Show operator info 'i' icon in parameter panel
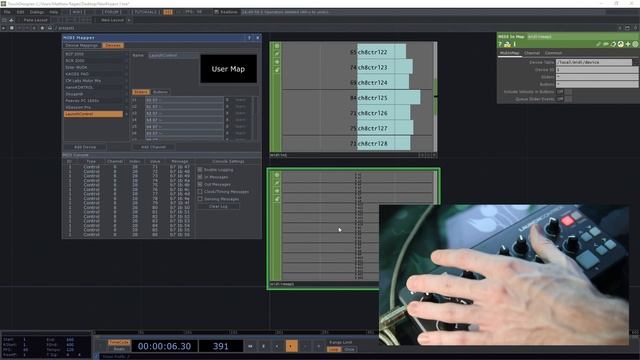 pyautogui.click(x=514, y=44)
